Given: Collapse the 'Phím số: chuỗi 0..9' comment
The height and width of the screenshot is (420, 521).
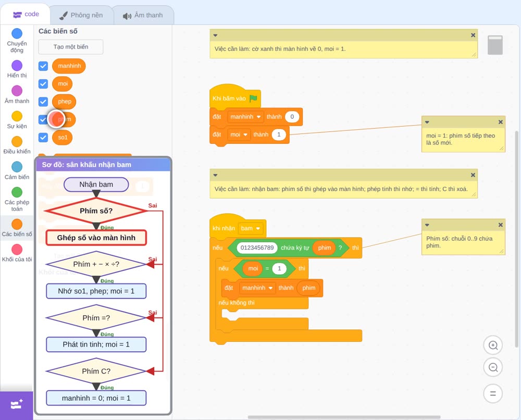Looking at the screenshot, I should [427, 225].
